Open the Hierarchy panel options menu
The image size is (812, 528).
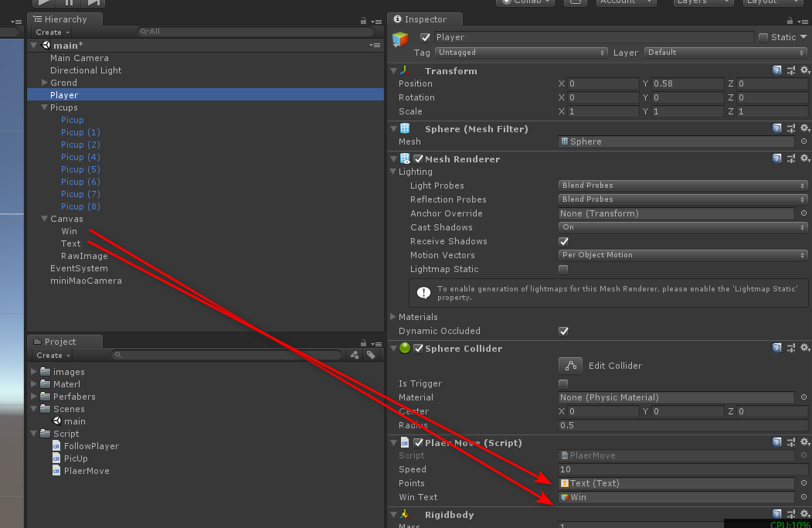(376, 22)
